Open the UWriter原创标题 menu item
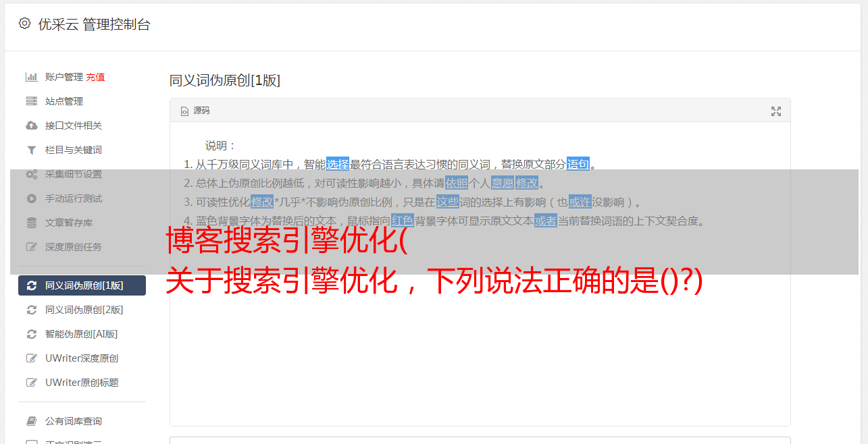The image size is (868, 444). pyautogui.click(x=82, y=383)
